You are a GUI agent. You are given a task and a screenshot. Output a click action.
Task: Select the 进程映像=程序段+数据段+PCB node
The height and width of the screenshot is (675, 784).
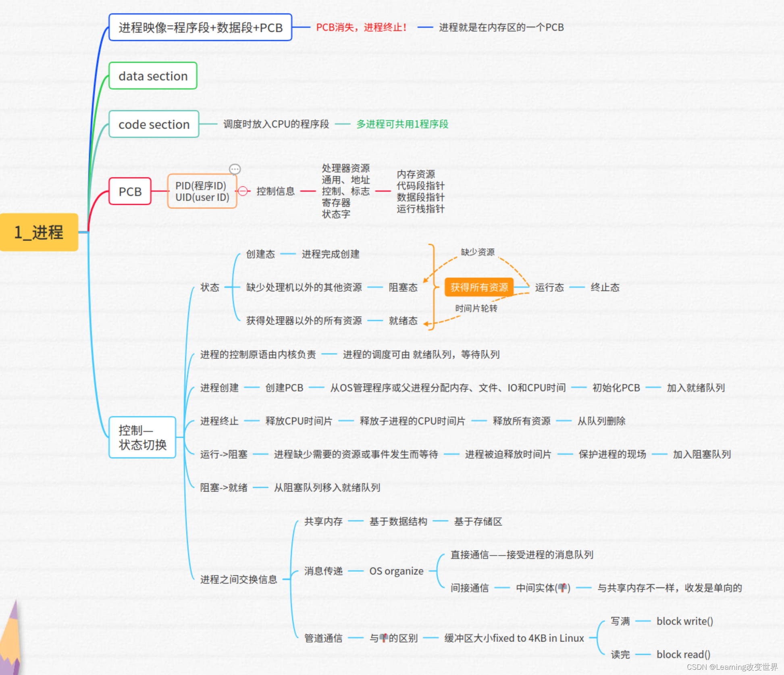[200, 27]
